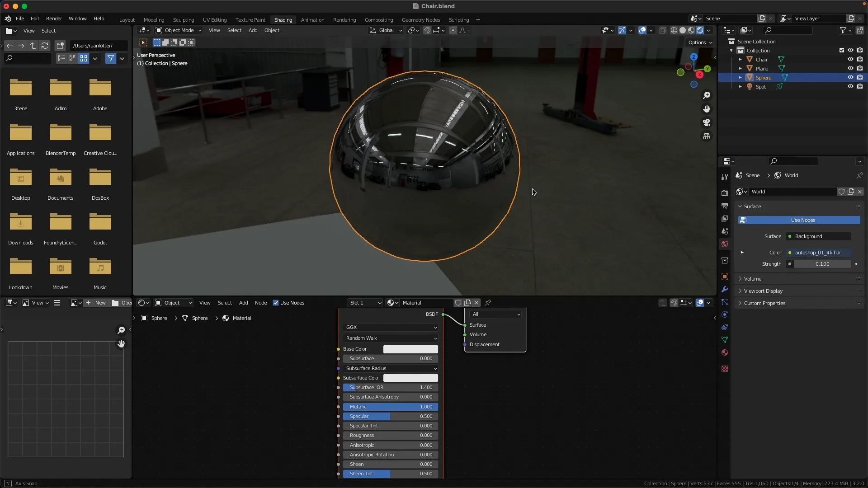Select wireframe viewport shading mode
The image size is (868, 488).
click(674, 30)
